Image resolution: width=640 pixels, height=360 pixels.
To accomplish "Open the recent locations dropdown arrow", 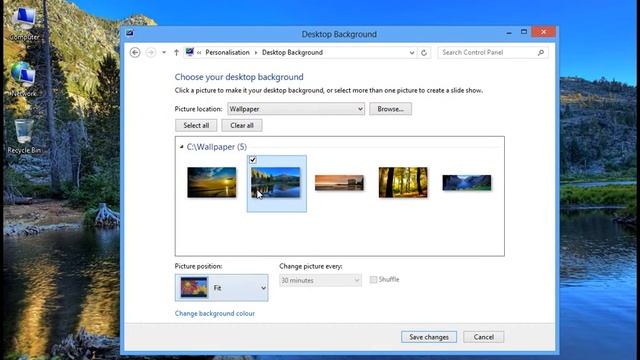I will click(164, 53).
